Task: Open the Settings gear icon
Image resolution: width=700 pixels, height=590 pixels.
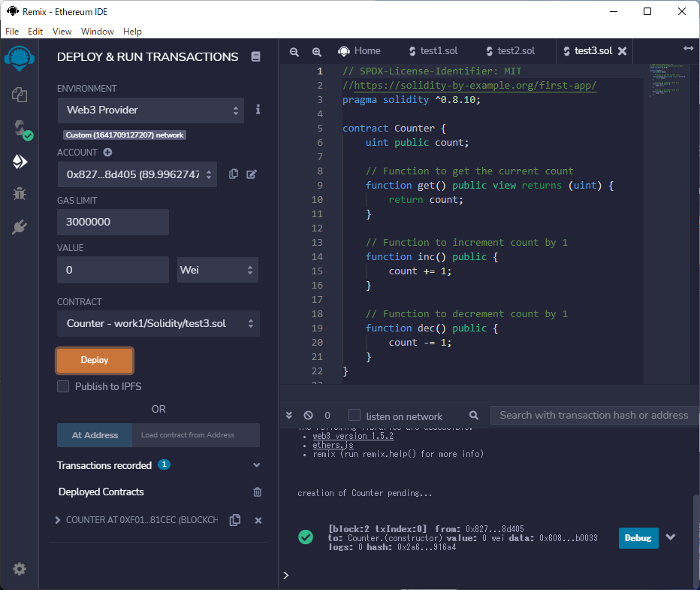Action: point(20,569)
